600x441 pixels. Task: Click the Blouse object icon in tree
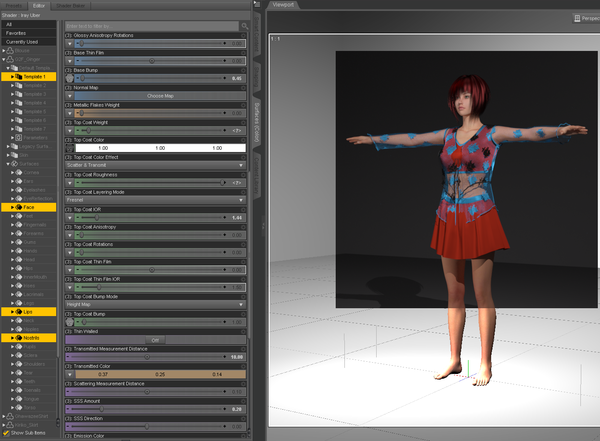[x=10, y=51]
